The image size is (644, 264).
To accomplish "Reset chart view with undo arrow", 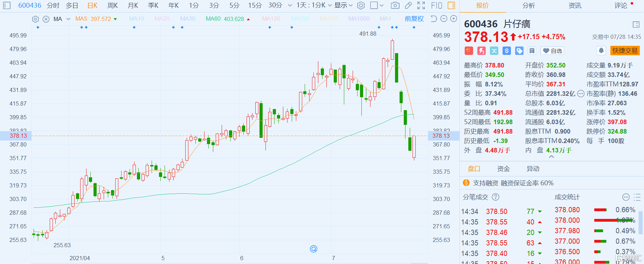I will (x=434, y=19).
